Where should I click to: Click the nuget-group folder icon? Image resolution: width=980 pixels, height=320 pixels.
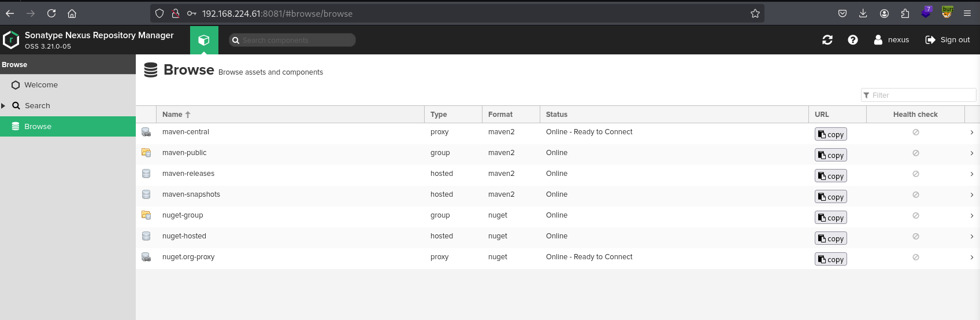(x=146, y=215)
